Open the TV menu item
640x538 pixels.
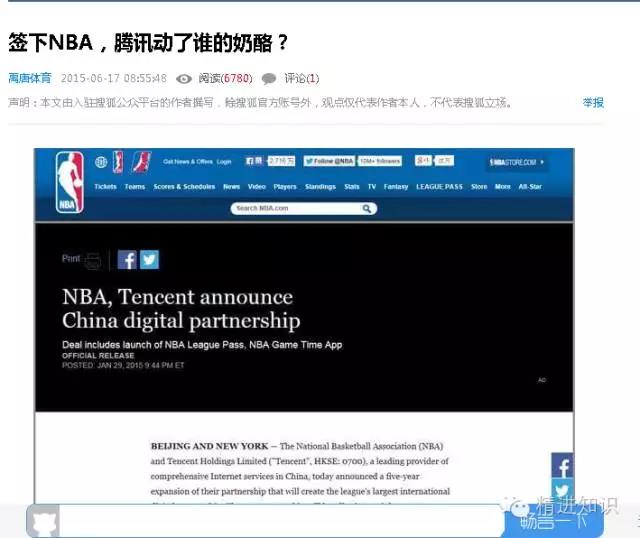tap(372, 187)
